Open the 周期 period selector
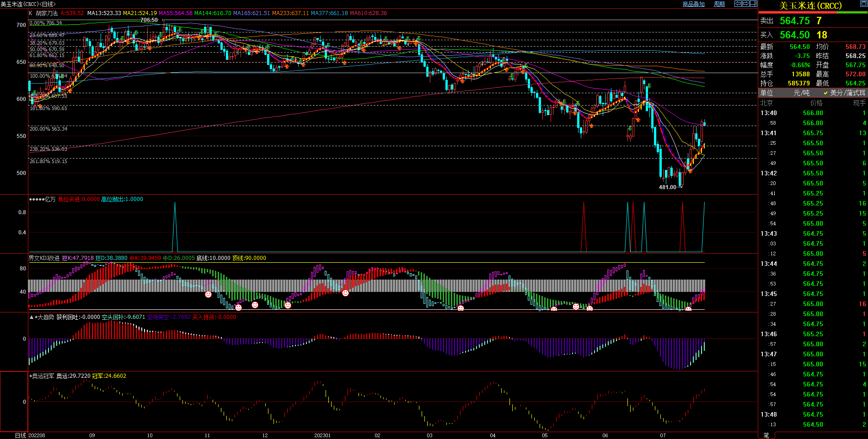Image resolution: width=868 pixels, height=439 pixels. [719, 4]
